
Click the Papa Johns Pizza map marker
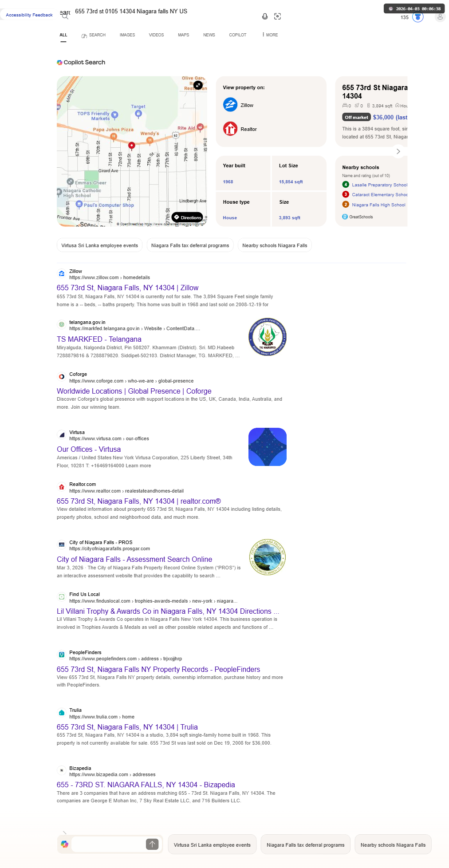click(114, 136)
